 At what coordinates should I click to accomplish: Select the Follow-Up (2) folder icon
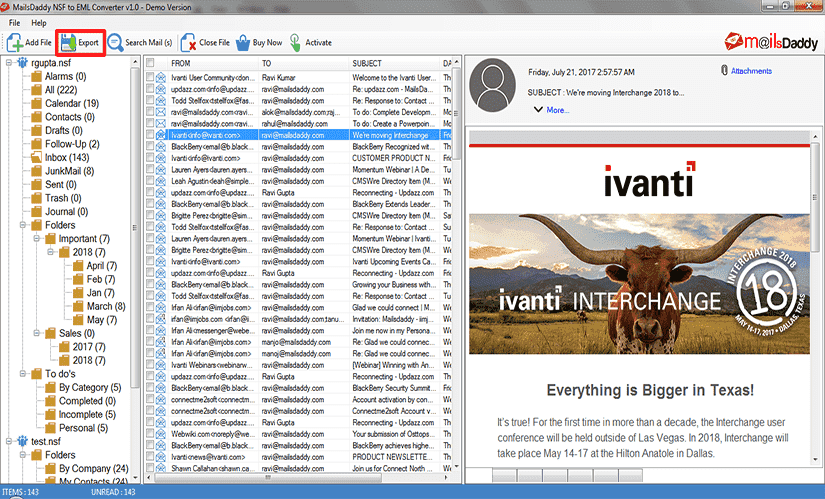pyautogui.click(x=36, y=144)
